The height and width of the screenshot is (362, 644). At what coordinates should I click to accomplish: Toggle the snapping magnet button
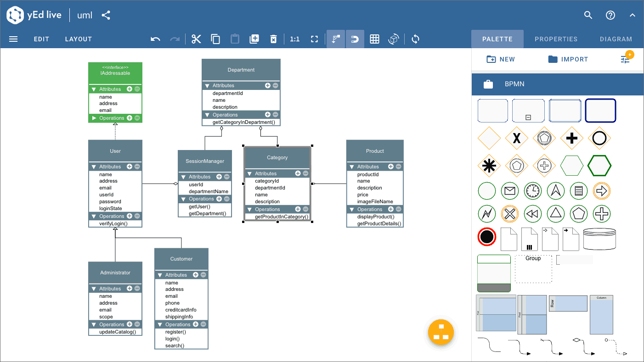click(x=355, y=39)
